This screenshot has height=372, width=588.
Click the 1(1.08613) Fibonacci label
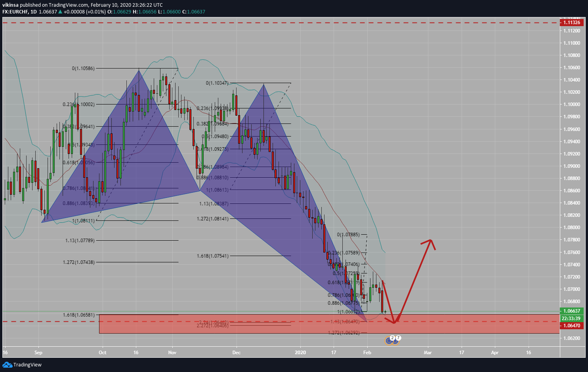[217, 190]
